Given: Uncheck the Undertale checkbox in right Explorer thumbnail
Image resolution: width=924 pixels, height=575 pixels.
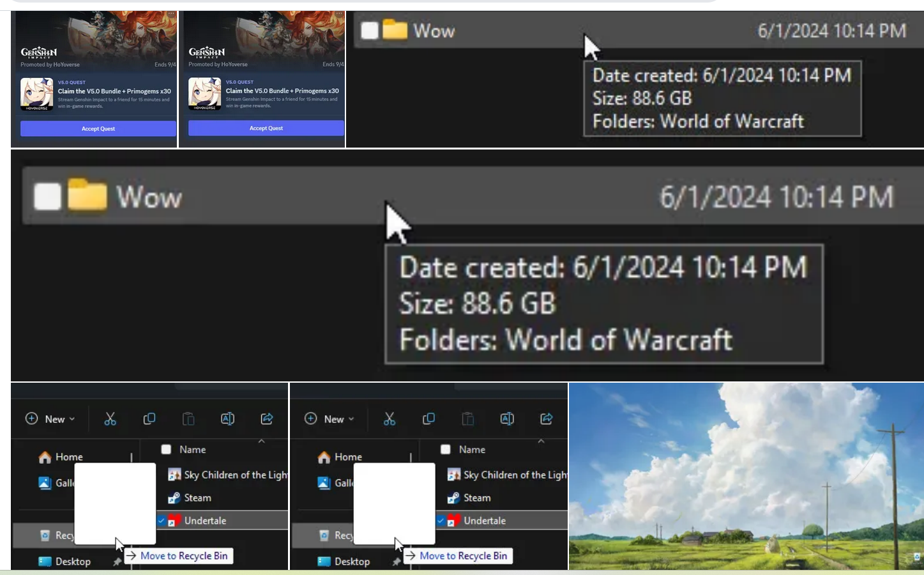Looking at the screenshot, I should tap(441, 521).
